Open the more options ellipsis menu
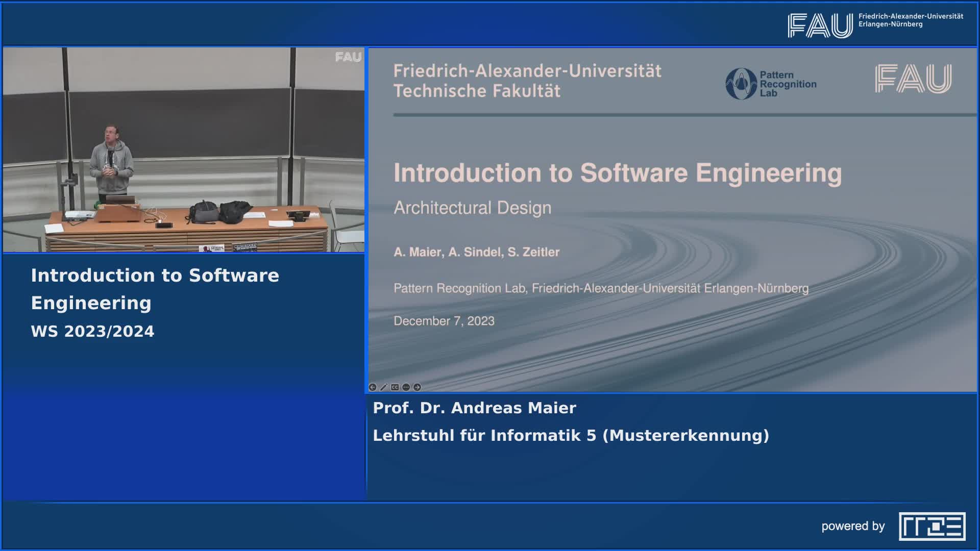The image size is (980, 551). click(x=406, y=387)
